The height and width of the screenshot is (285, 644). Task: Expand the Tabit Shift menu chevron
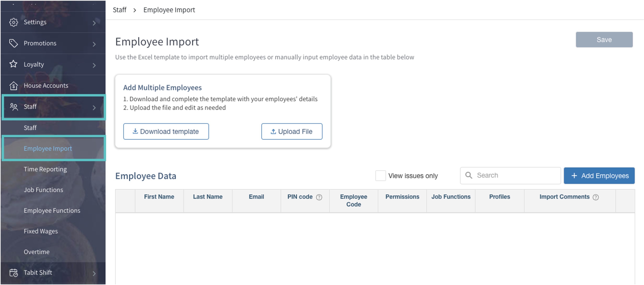coord(94,274)
